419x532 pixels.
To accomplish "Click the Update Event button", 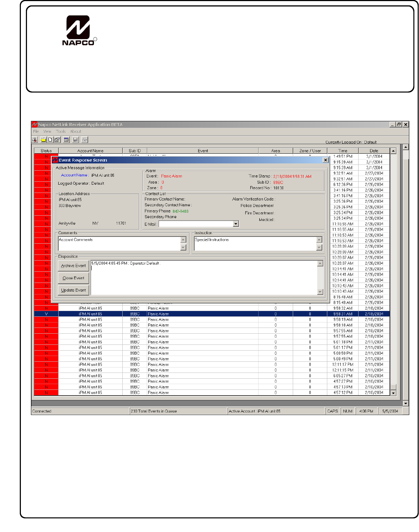I will pyautogui.click(x=73, y=290).
